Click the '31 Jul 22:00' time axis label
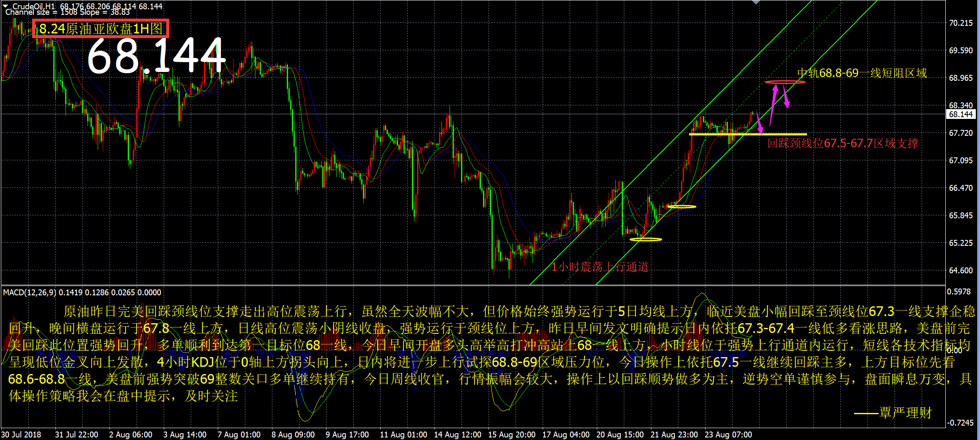This screenshot has height=440, width=980. (77, 434)
